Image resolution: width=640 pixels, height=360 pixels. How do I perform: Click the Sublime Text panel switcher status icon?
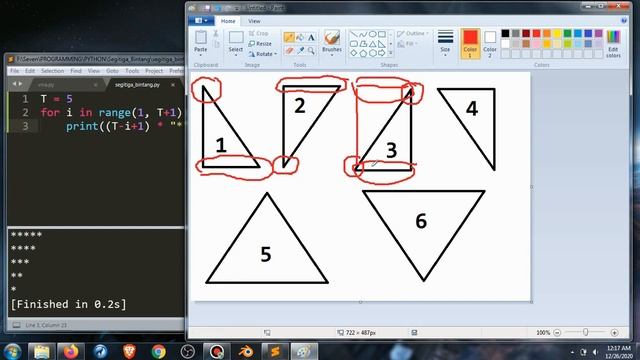pyautogui.click(x=16, y=325)
